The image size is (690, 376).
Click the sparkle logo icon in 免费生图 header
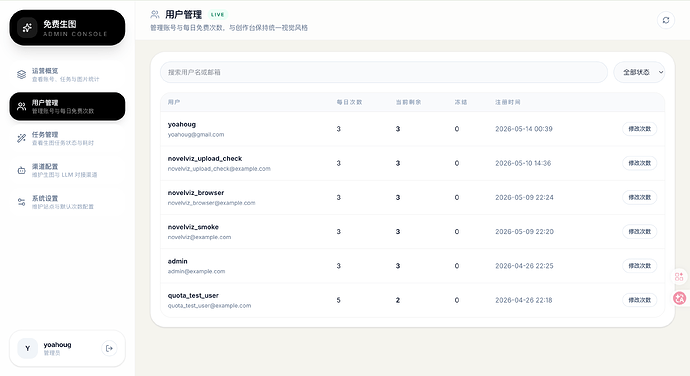tap(27, 28)
